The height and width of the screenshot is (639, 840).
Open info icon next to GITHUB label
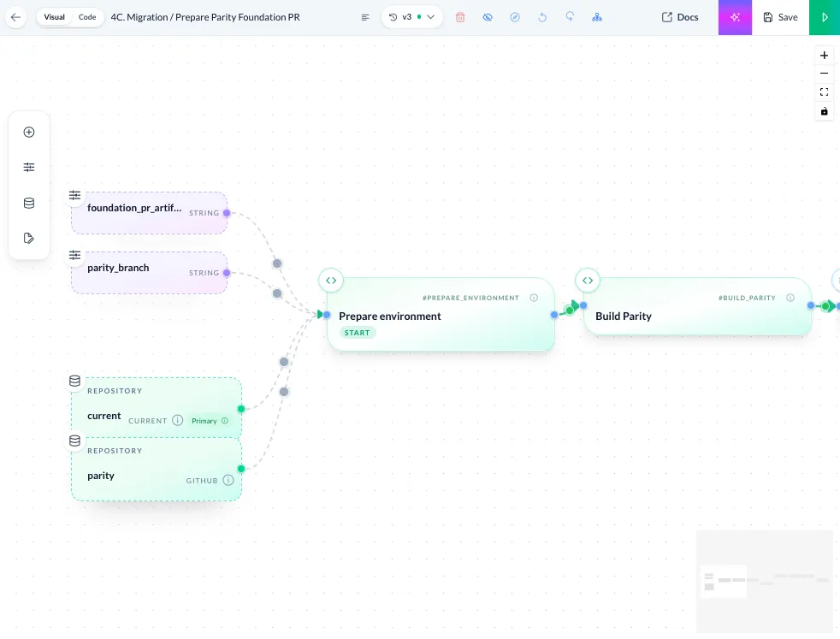pos(228,481)
